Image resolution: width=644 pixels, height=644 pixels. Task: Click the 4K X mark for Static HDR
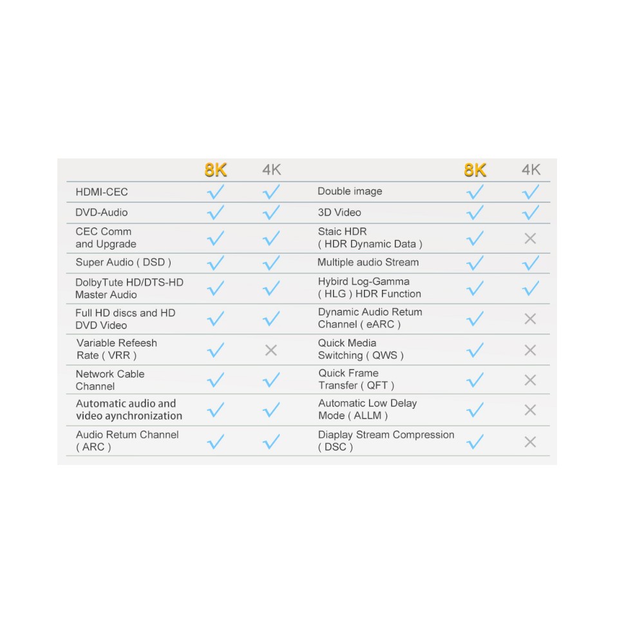pos(530,238)
